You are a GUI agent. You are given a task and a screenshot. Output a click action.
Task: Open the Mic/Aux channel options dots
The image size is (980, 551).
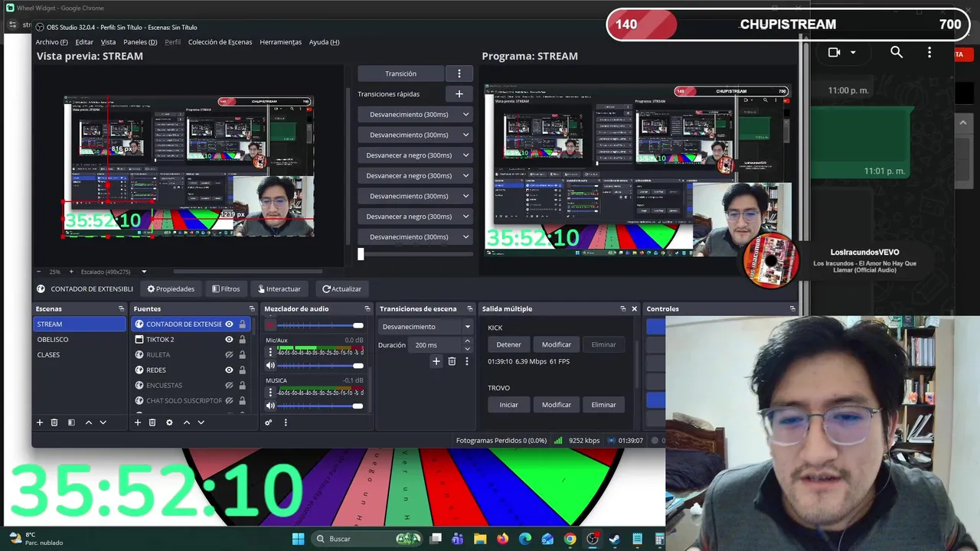coord(270,352)
